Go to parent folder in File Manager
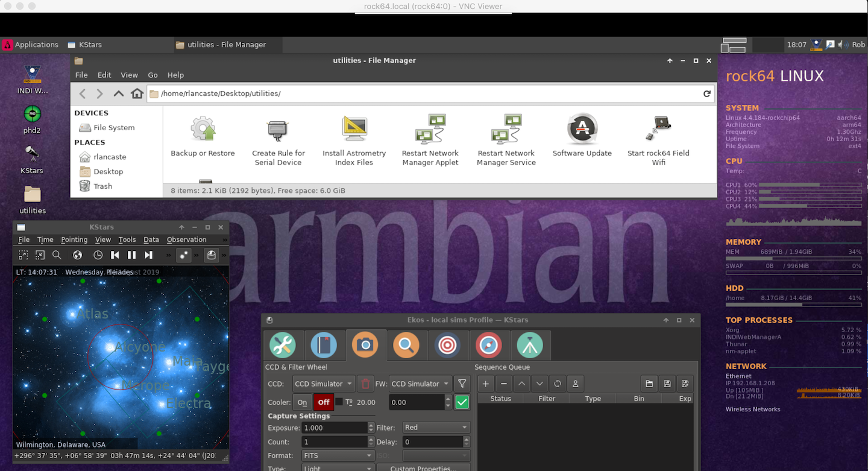The image size is (868, 471). 119,93
